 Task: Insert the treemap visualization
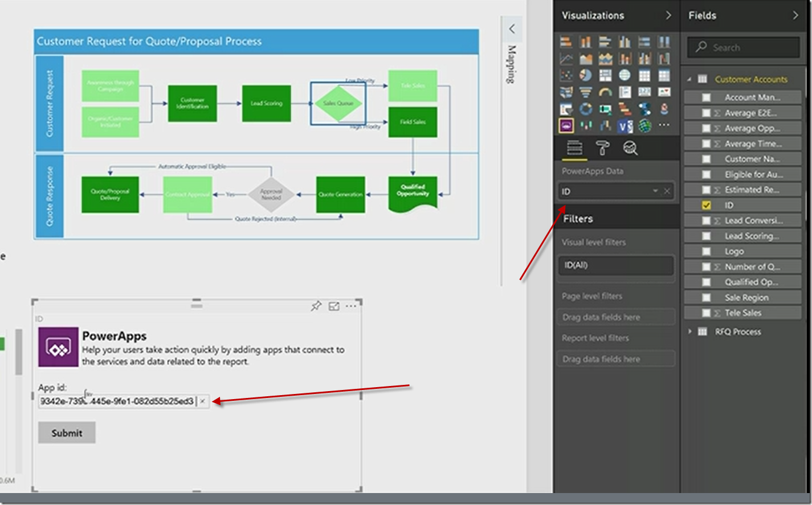click(x=605, y=75)
